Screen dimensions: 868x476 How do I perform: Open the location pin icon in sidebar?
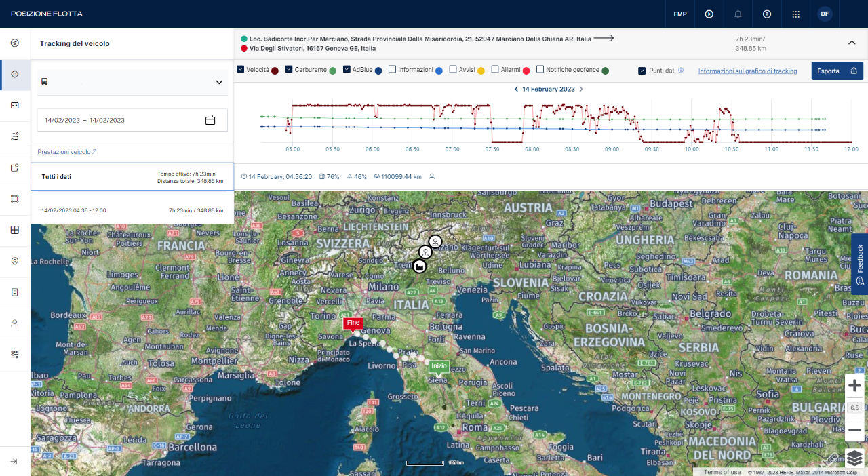click(15, 261)
